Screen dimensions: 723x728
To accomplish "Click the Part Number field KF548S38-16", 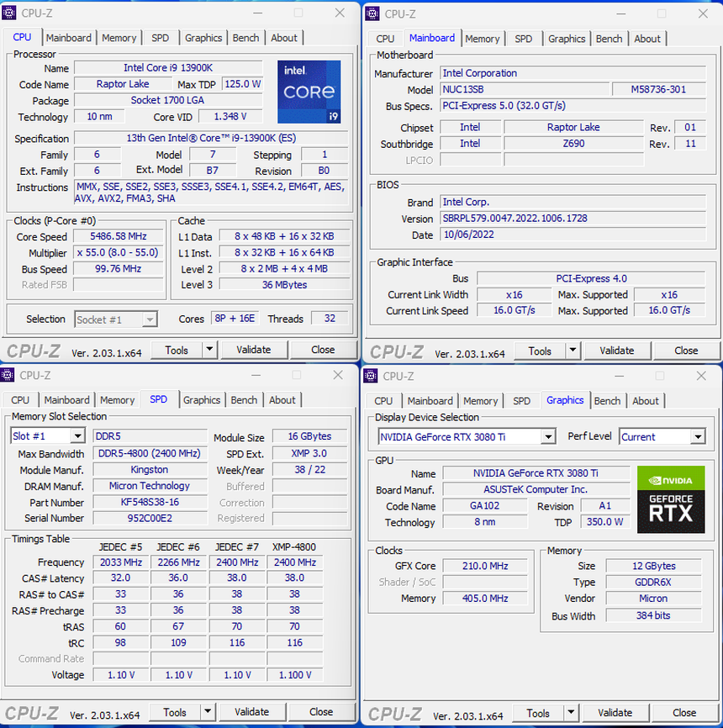I will click(150, 502).
